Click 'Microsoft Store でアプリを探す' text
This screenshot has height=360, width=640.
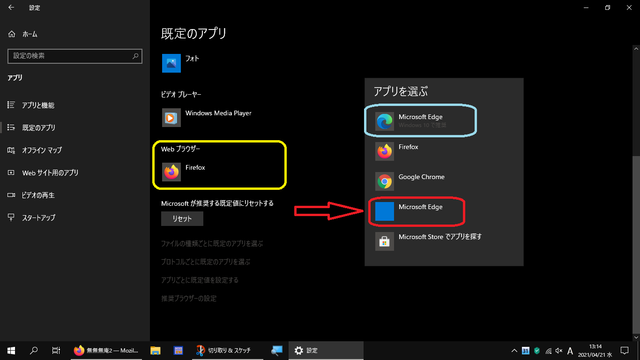440,237
